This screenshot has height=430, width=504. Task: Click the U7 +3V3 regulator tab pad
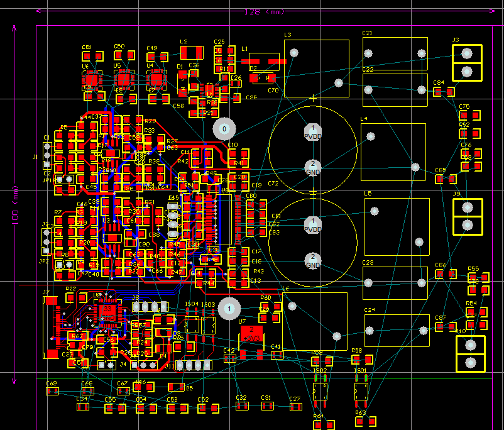coord(251,333)
